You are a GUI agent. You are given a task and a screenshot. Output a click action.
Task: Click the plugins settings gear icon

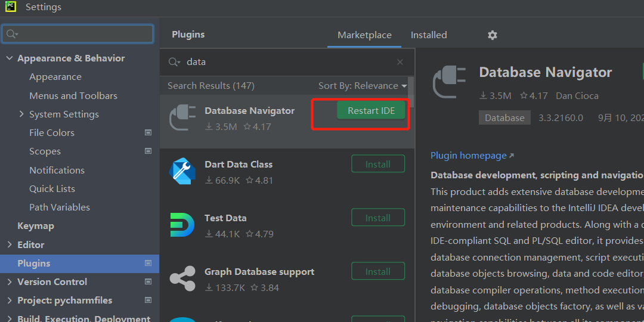[493, 35]
